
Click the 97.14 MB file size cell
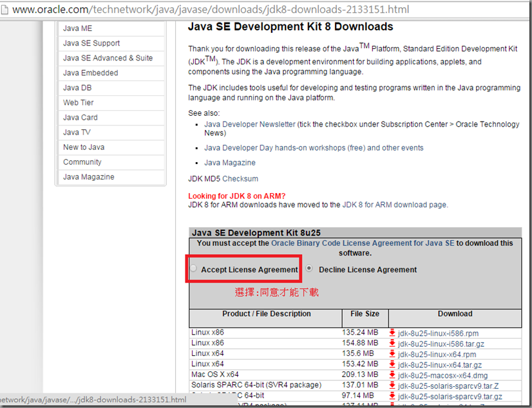click(x=357, y=396)
